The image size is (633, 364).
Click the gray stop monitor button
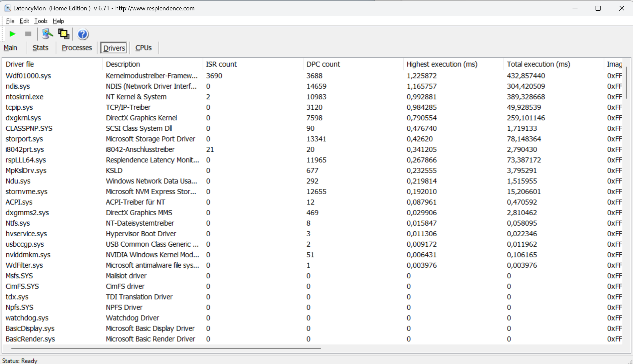click(28, 34)
